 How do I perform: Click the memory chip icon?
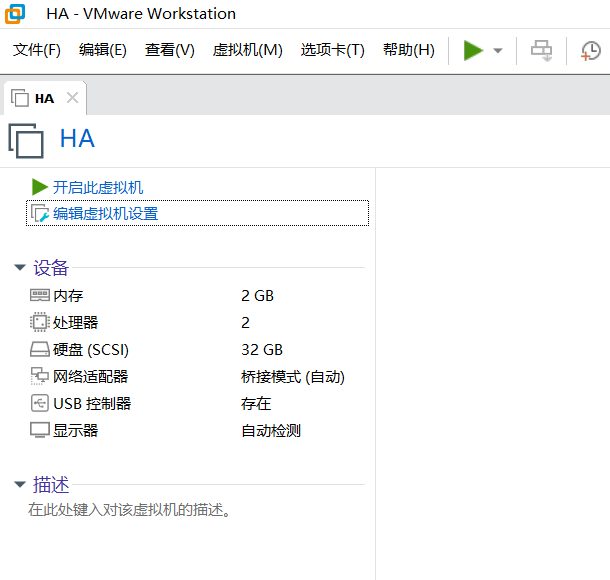click(40, 295)
